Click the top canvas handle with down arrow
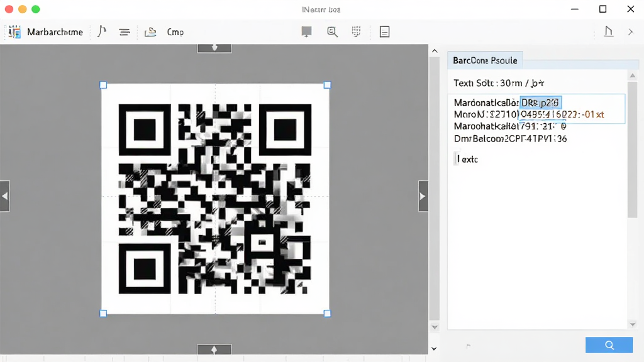The width and height of the screenshot is (644, 362). point(214,48)
